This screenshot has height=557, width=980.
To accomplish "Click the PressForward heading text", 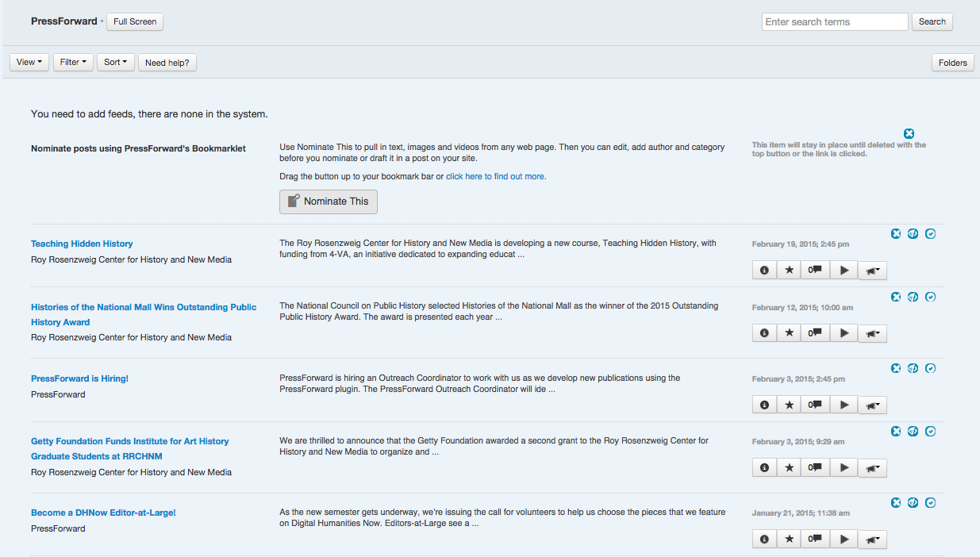I will pos(64,21).
